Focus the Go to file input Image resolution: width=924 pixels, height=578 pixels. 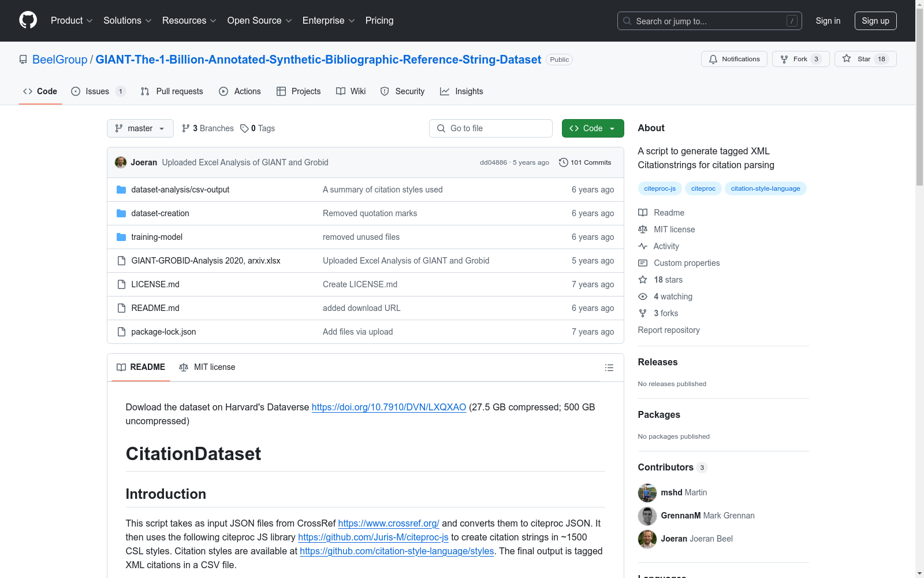pos(491,128)
